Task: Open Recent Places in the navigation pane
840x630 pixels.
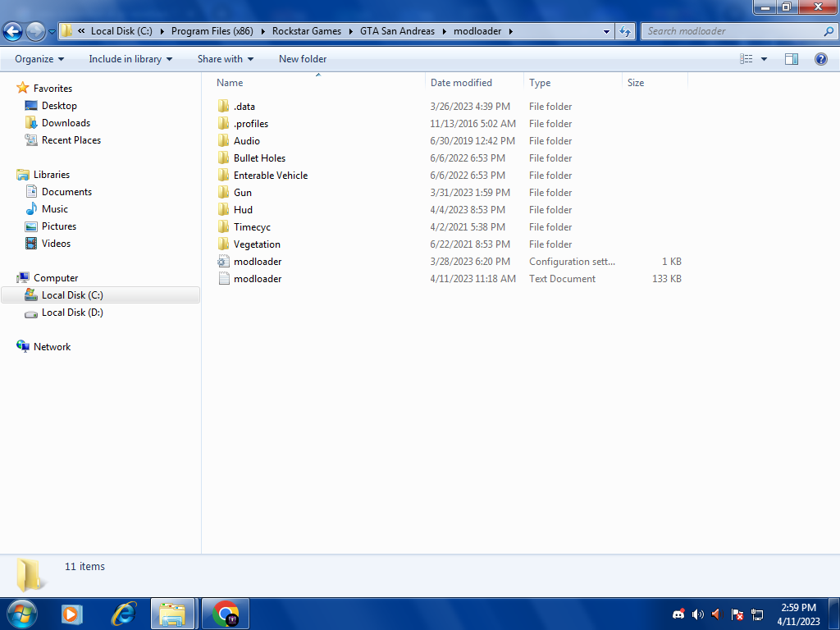Action: (x=71, y=139)
